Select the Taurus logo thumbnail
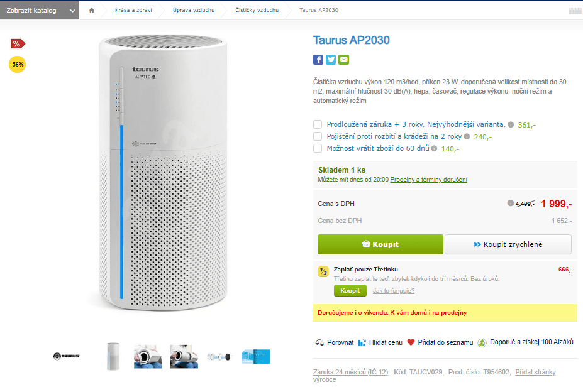The width and height of the screenshot is (583, 392). tap(66, 356)
